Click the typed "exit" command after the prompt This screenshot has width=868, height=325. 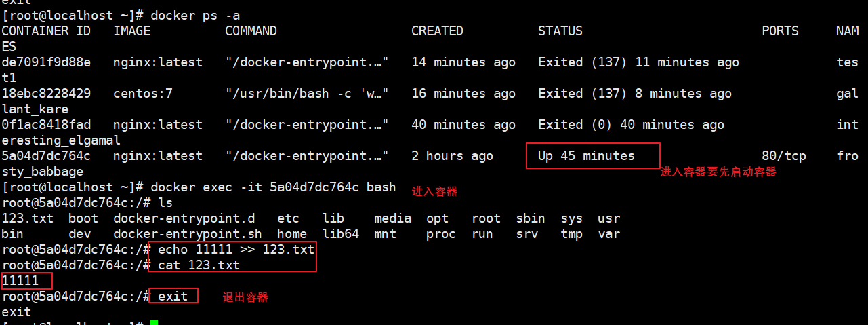[x=173, y=296]
